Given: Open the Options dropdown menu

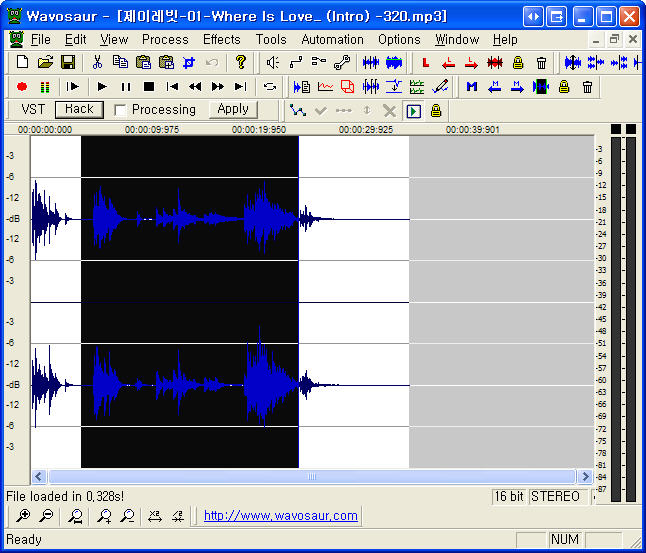Looking at the screenshot, I should (399, 39).
